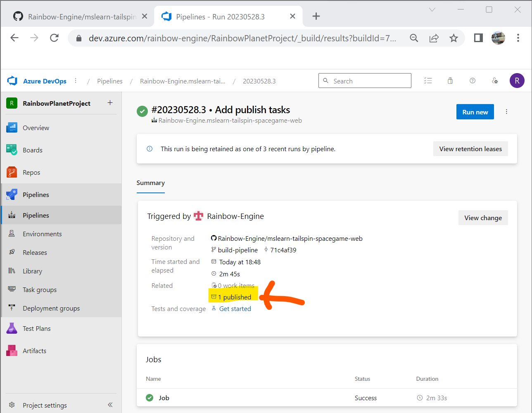Click the 20230528.3 breadcrumb

pos(259,81)
